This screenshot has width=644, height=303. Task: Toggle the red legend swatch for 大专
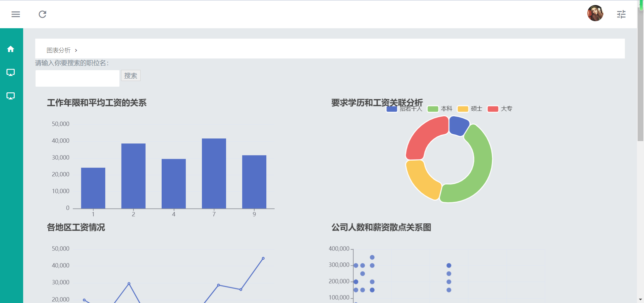pyautogui.click(x=493, y=109)
